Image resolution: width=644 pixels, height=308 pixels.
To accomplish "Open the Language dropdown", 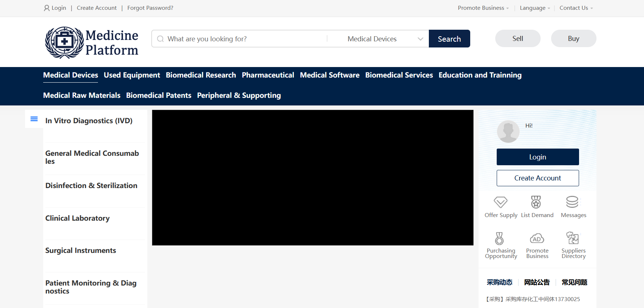I will click(x=535, y=8).
